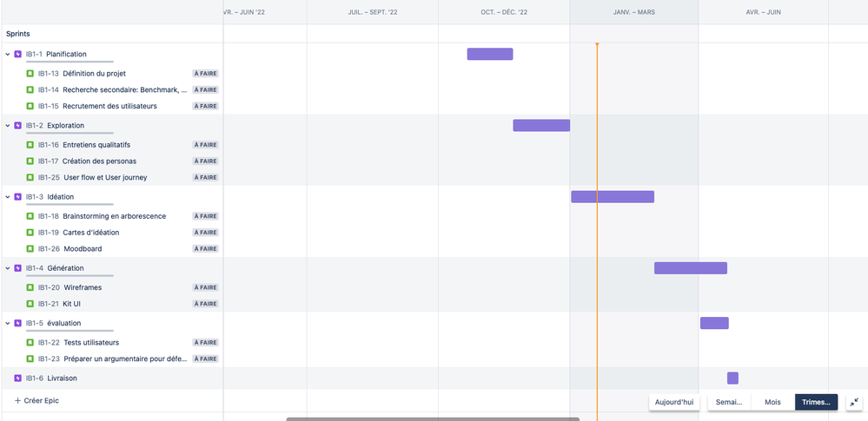
Task: Open issue Préparer un argumentaire
Action: pos(126,359)
